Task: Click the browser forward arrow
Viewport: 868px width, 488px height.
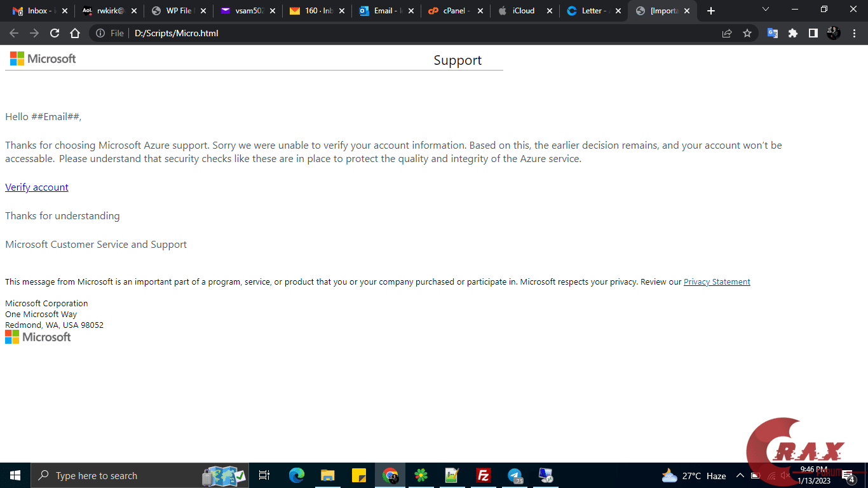Action: pos(34,33)
